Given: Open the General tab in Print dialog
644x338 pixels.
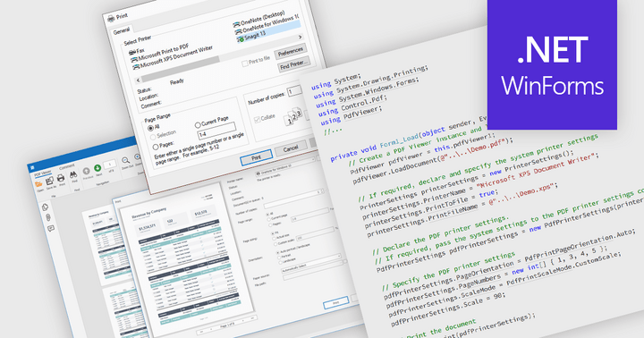Looking at the screenshot, I should click(x=122, y=30).
